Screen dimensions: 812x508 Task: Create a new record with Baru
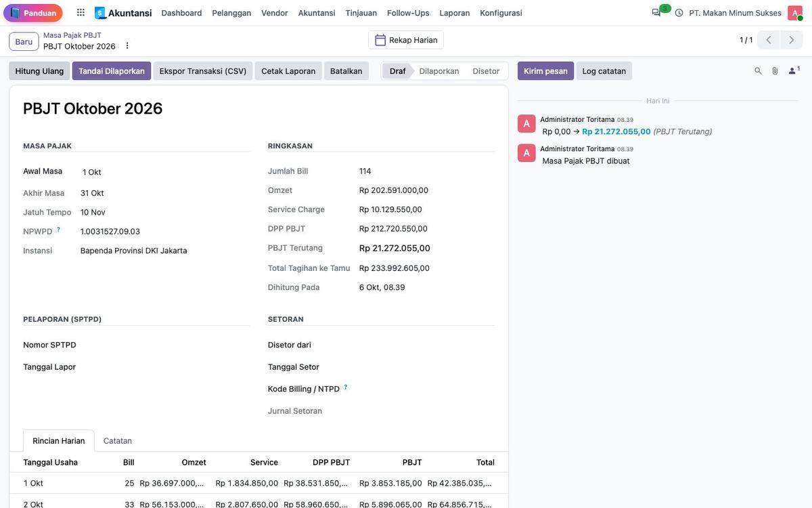24,41
